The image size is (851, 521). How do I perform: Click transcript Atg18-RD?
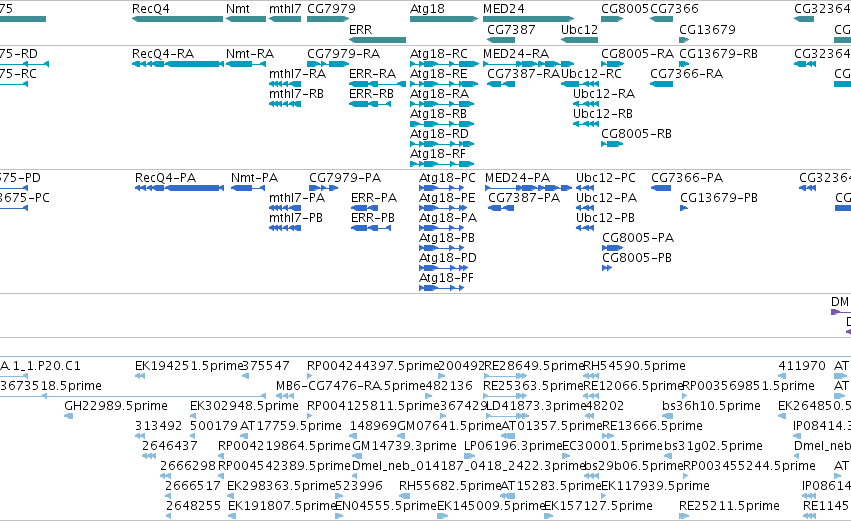(x=442, y=144)
